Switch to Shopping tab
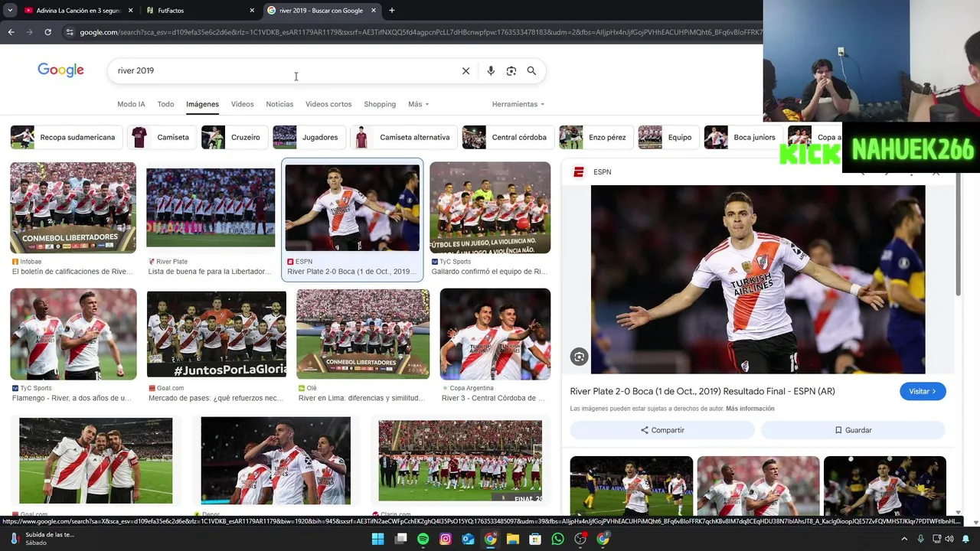Image resolution: width=980 pixels, height=551 pixels. point(380,104)
